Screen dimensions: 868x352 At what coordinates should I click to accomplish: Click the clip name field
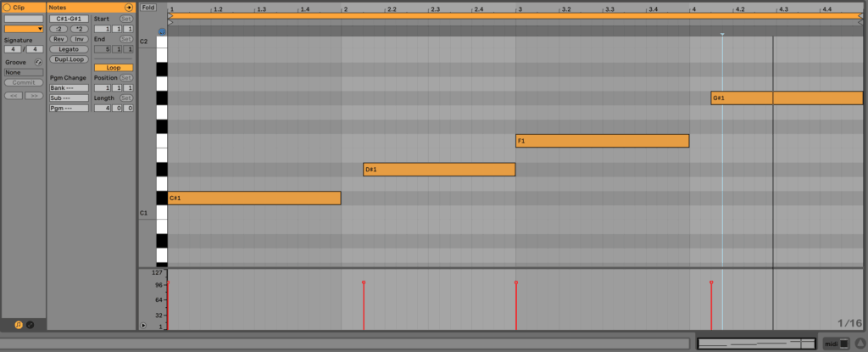pos(24,19)
